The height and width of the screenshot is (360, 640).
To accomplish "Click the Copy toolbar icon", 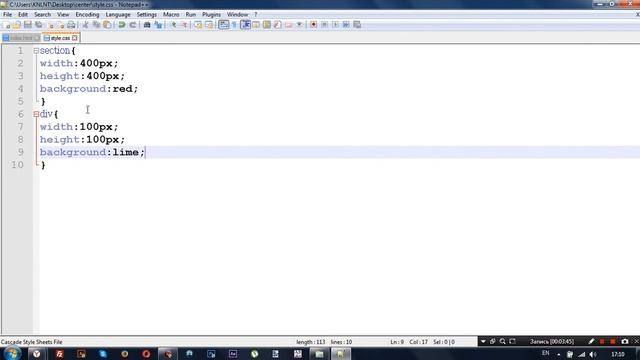I will (96, 25).
